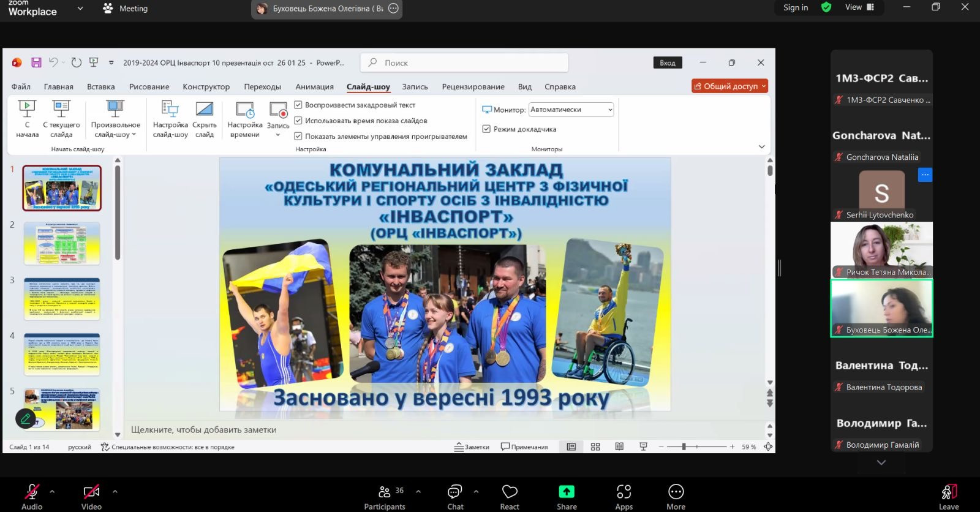Click Share screen icon

click(567, 492)
